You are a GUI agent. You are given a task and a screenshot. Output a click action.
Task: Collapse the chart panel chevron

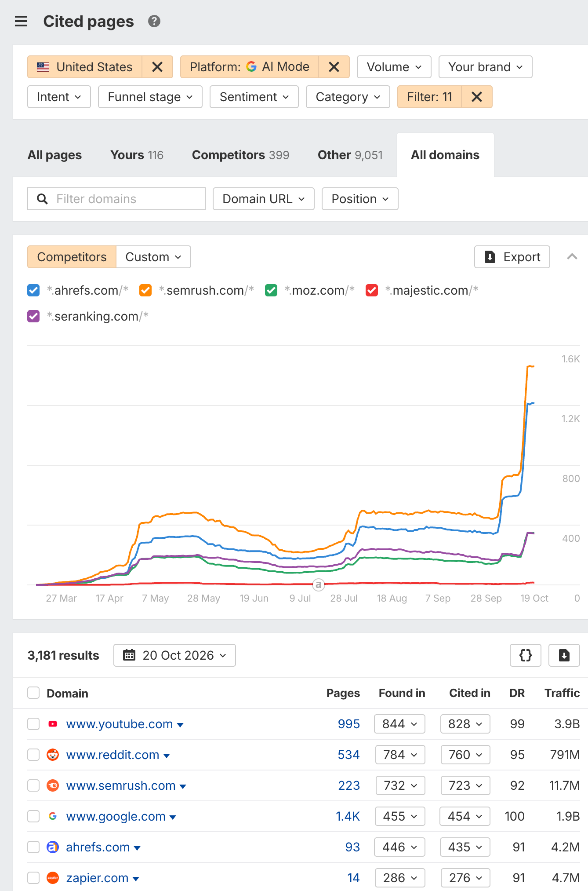pyautogui.click(x=572, y=257)
